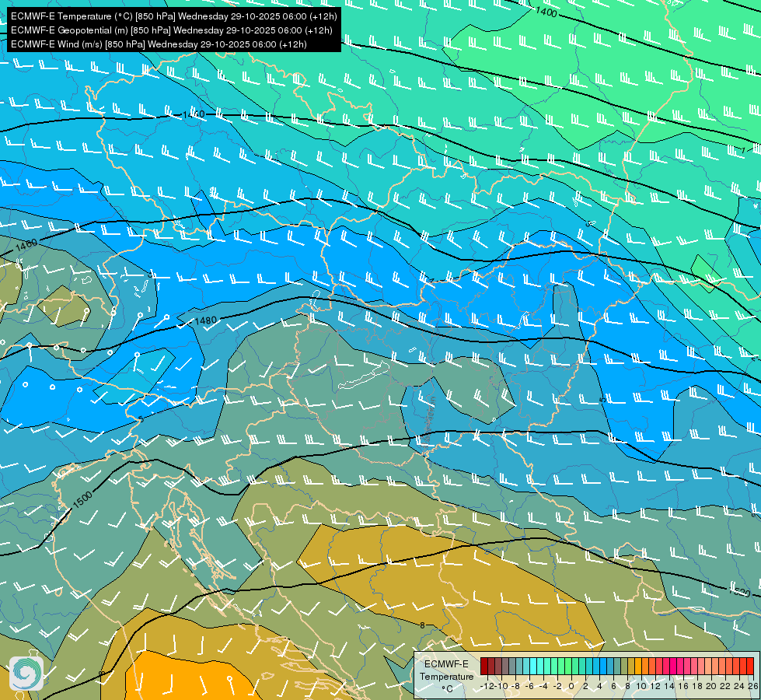This screenshot has width=761, height=700.
Task: Click the dark red -13 swatch at the legend's cold end
Action: click(484, 666)
